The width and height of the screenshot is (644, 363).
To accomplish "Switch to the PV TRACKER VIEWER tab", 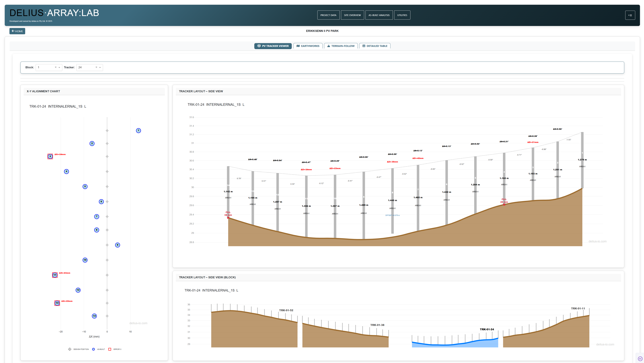I will pyautogui.click(x=273, y=46).
